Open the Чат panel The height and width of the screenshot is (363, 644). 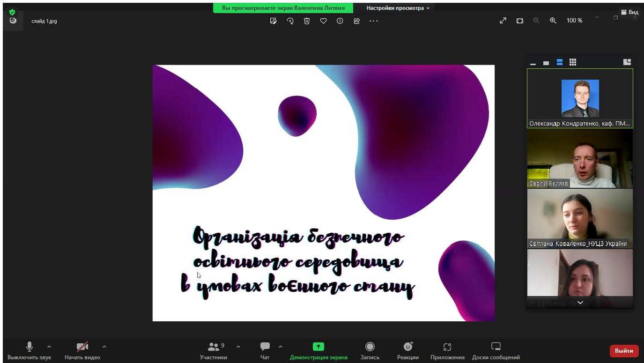pyautogui.click(x=265, y=350)
